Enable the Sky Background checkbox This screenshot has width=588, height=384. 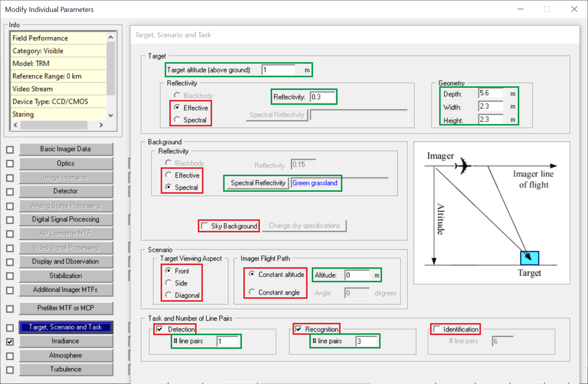click(205, 226)
